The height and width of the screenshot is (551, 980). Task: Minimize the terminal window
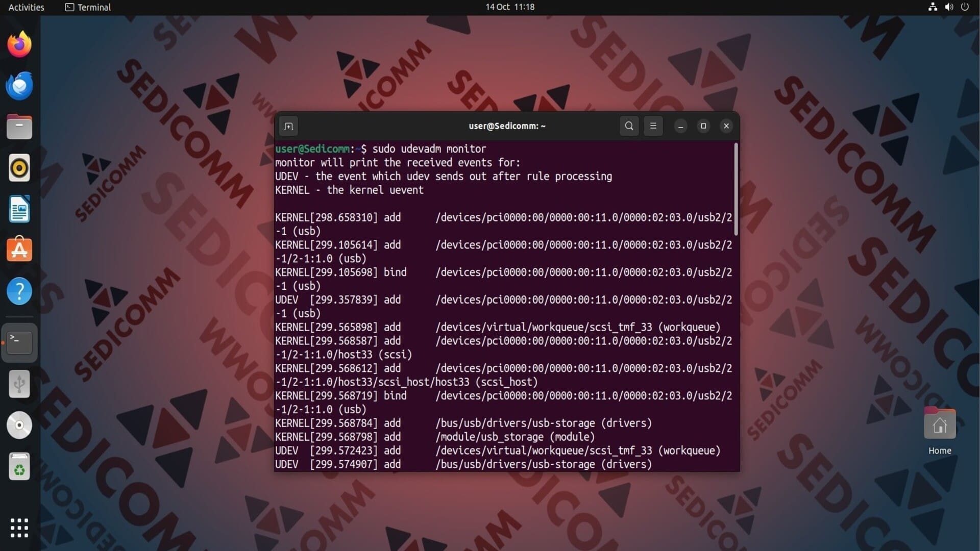click(x=680, y=126)
